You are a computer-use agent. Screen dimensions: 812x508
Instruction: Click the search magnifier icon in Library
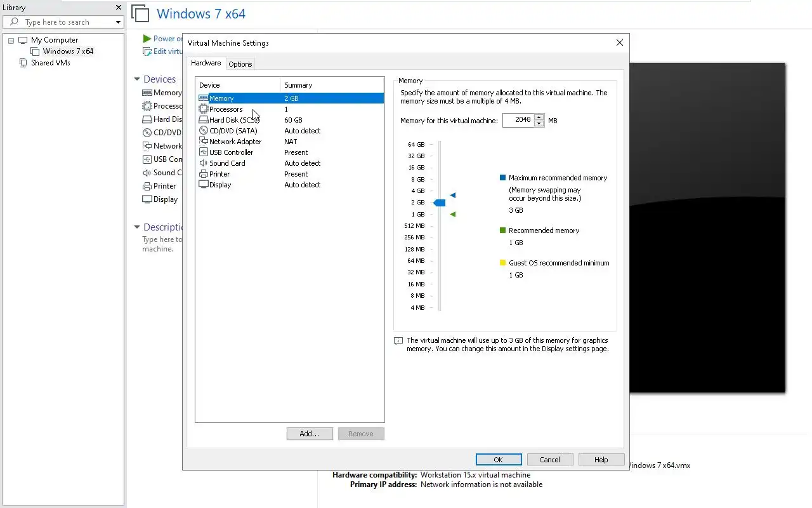(14, 22)
